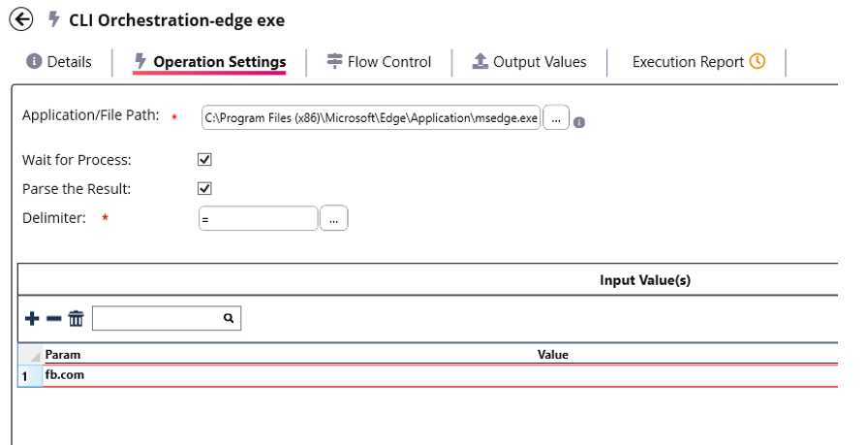Add a new input value row
The image size is (868, 445).
pos(32,319)
